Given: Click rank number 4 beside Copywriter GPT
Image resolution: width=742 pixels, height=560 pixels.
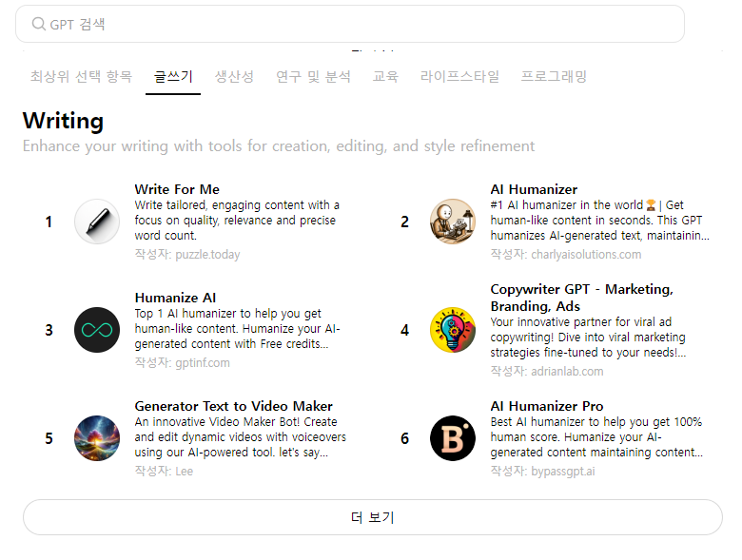Looking at the screenshot, I should coord(404,330).
